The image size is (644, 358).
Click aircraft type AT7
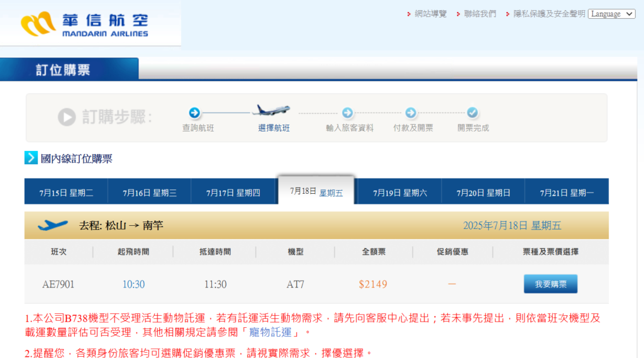coord(296,284)
